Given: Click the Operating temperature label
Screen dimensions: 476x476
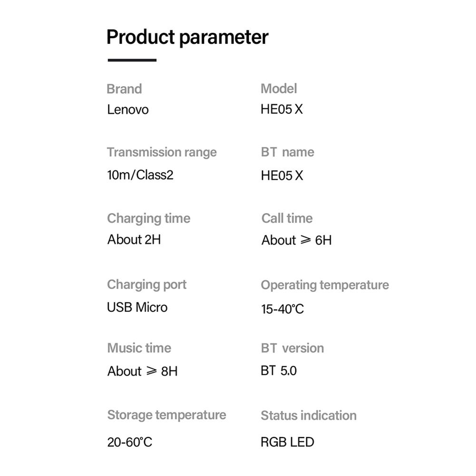Looking at the screenshot, I should tap(325, 285).
